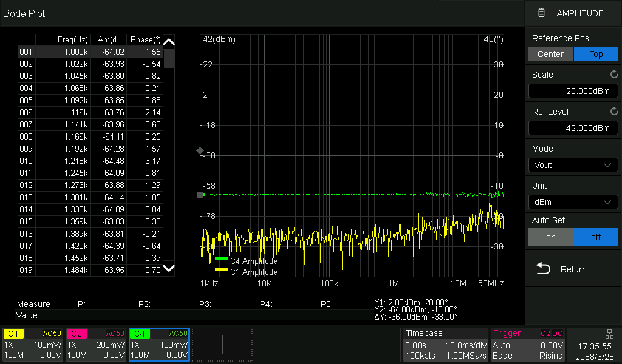Viewport: 622px width, 364px height.
Task: Reset the Ref Level using circular arrow
Action: pos(614,112)
